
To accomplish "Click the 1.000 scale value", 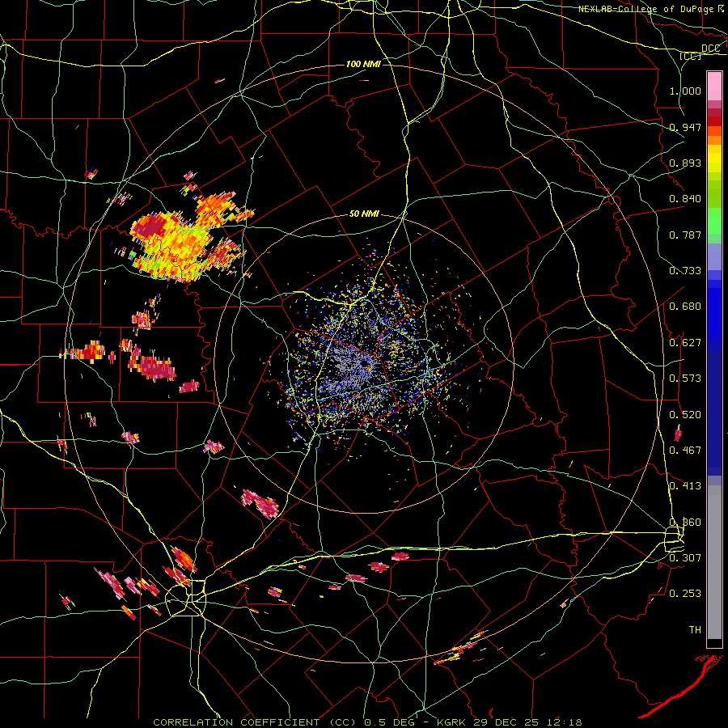I will [685, 91].
